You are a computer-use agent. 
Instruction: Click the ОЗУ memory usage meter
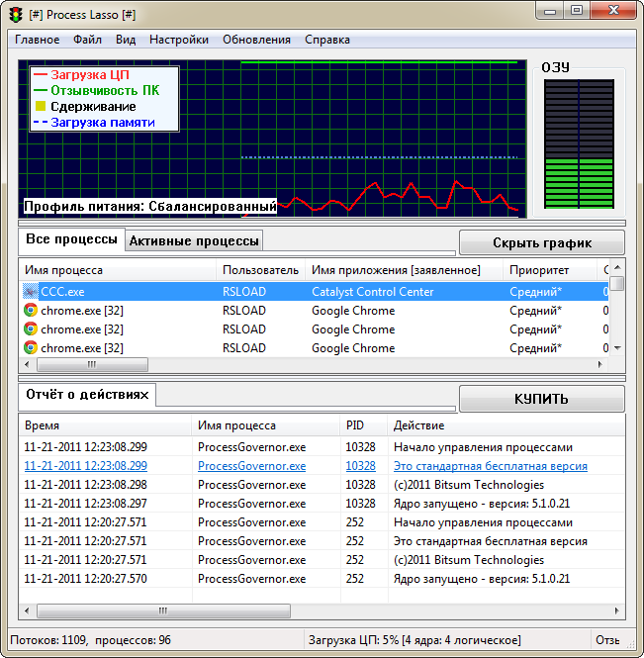[579, 143]
